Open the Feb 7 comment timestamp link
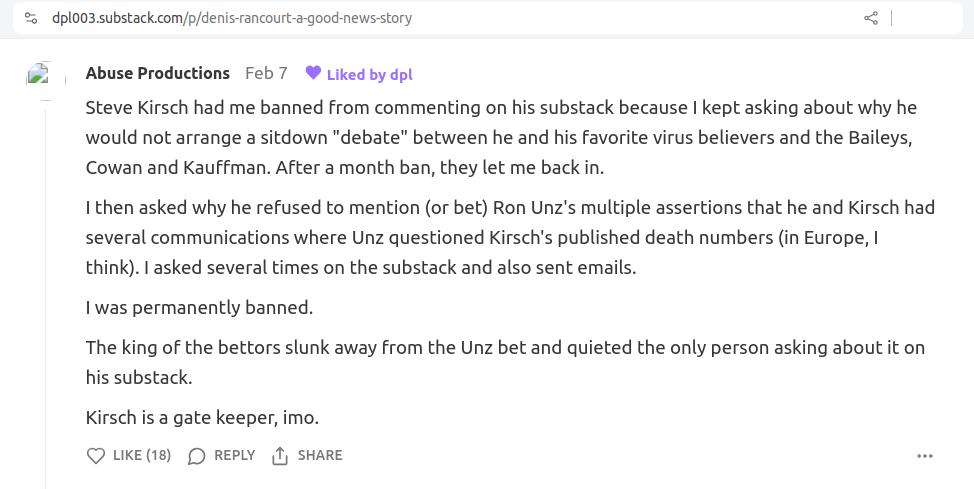 [x=266, y=73]
